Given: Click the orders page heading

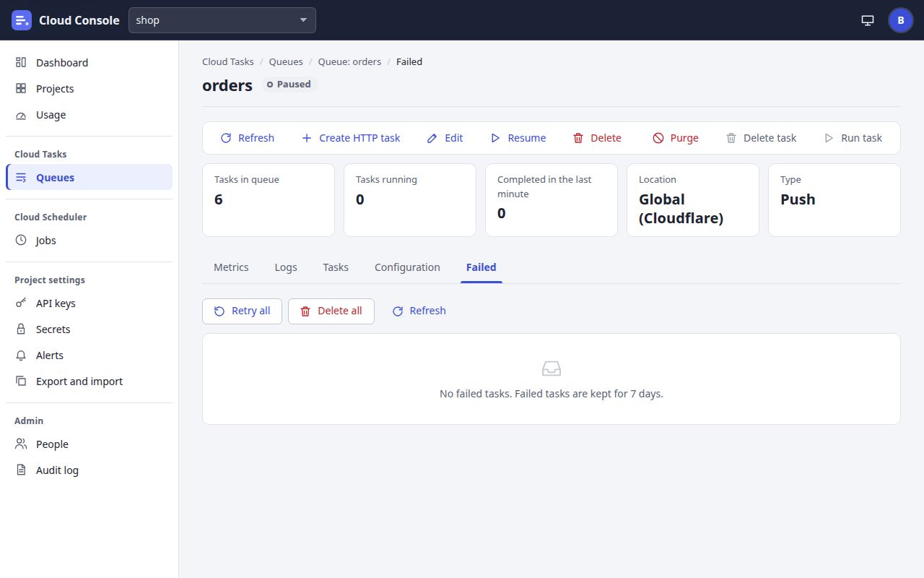Looking at the screenshot, I should click(x=227, y=85).
